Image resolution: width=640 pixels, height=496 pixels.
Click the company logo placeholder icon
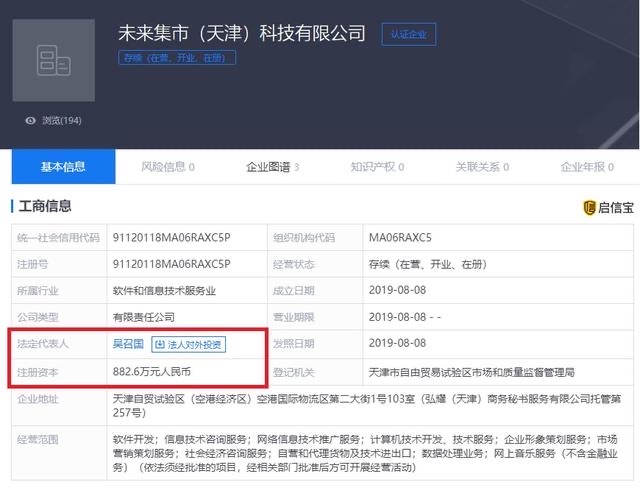[53, 59]
